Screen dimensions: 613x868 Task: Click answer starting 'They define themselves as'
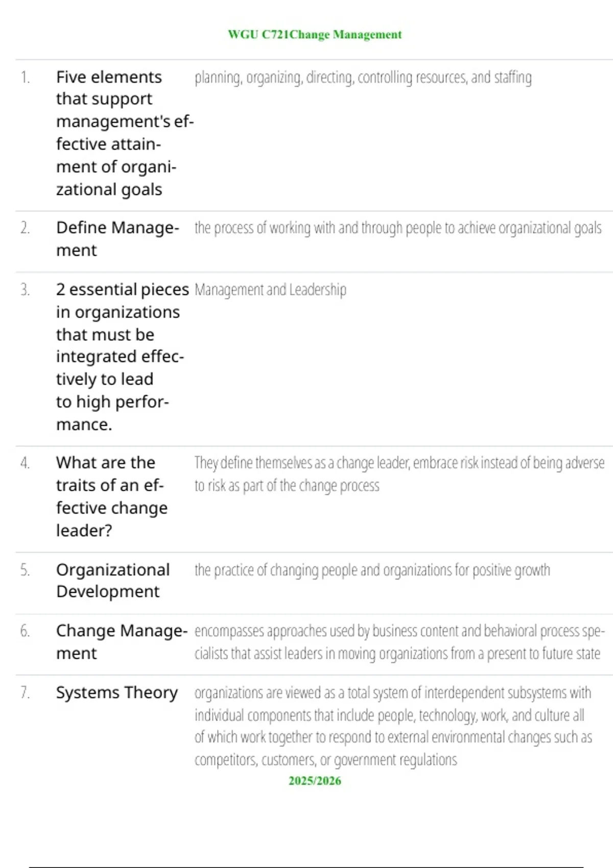[x=399, y=474]
